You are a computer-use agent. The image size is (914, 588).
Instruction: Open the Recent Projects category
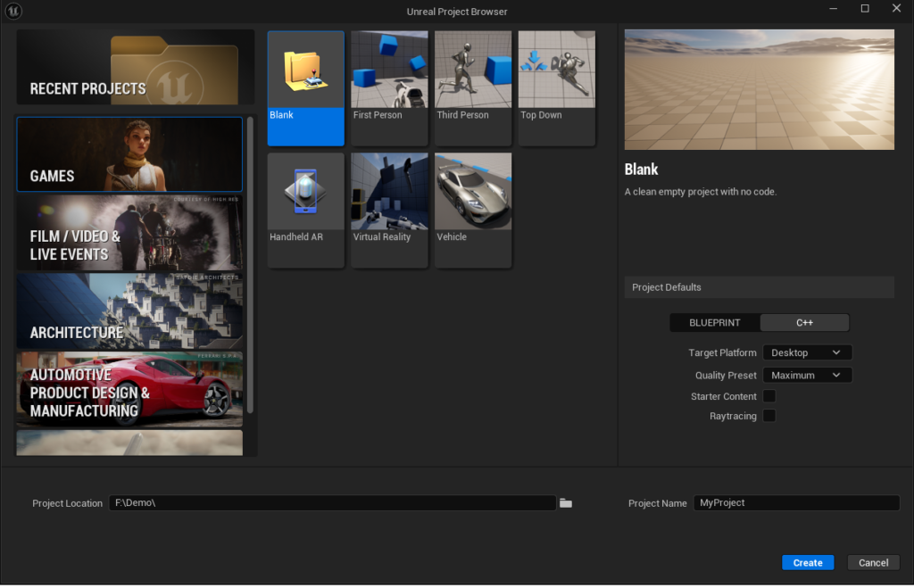pos(135,68)
